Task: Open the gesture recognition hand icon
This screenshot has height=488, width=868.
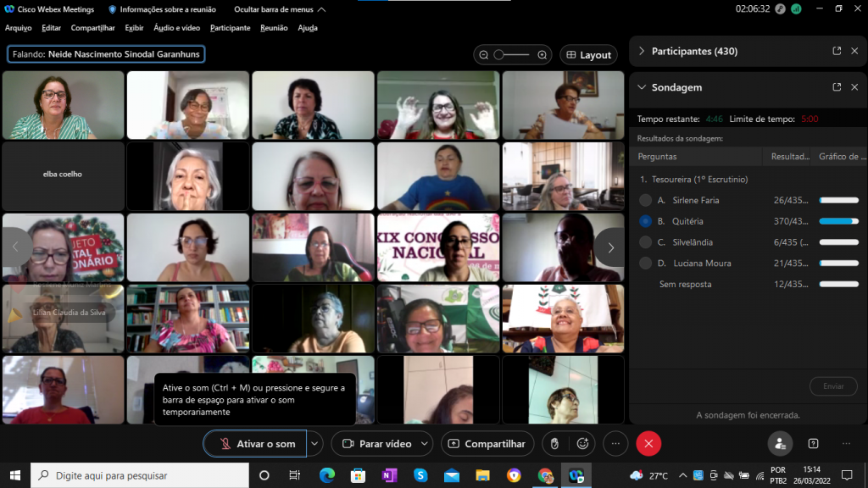Action: 554,443
